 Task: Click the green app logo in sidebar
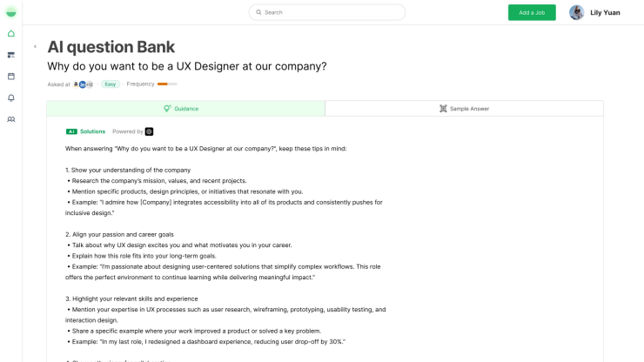tap(11, 12)
